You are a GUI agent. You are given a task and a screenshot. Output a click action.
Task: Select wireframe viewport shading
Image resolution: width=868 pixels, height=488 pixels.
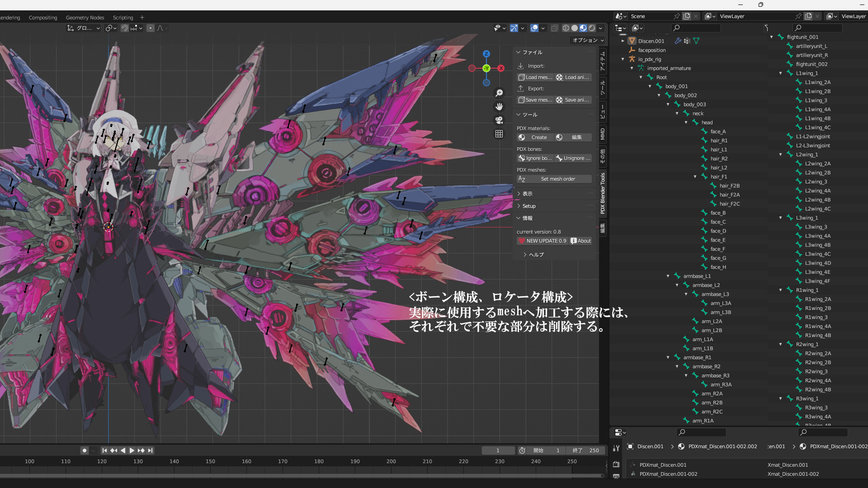pos(566,28)
